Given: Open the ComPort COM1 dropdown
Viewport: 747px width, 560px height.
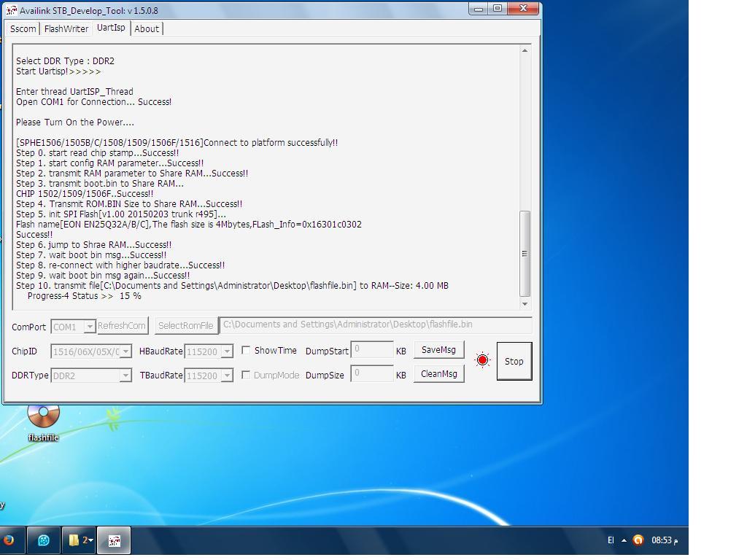Looking at the screenshot, I should [x=90, y=327].
